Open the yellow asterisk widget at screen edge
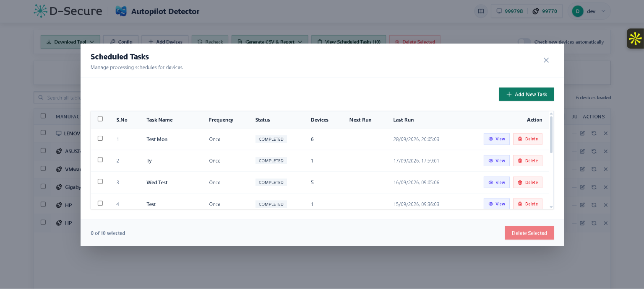Viewport: 644px width, 289px height. pyautogui.click(x=635, y=39)
